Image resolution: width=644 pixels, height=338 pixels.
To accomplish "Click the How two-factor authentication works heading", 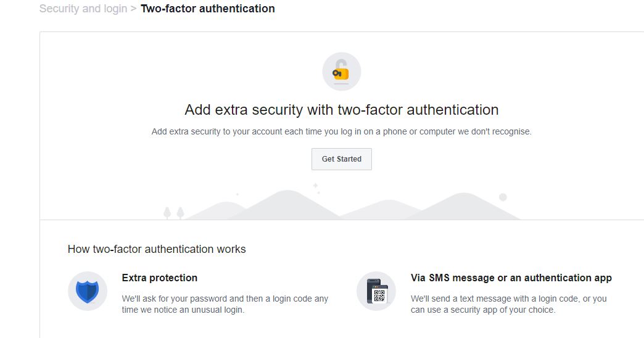I will pyautogui.click(x=157, y=249).
